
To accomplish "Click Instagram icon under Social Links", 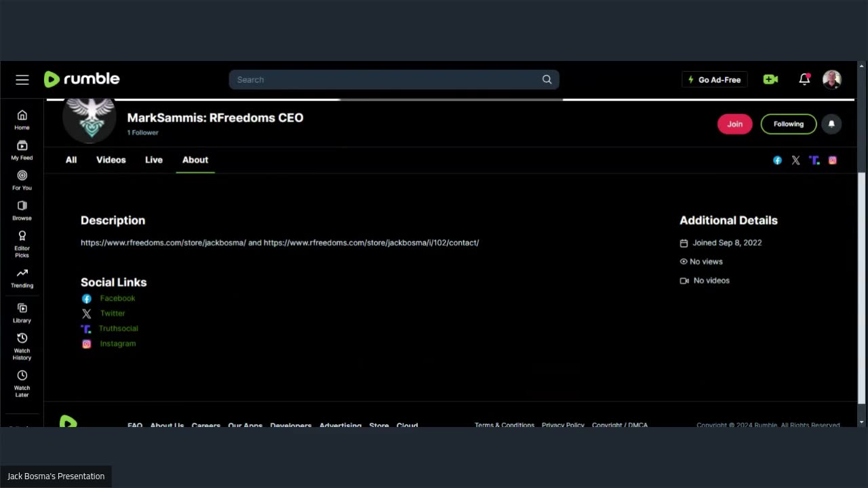I will [86, 344].
